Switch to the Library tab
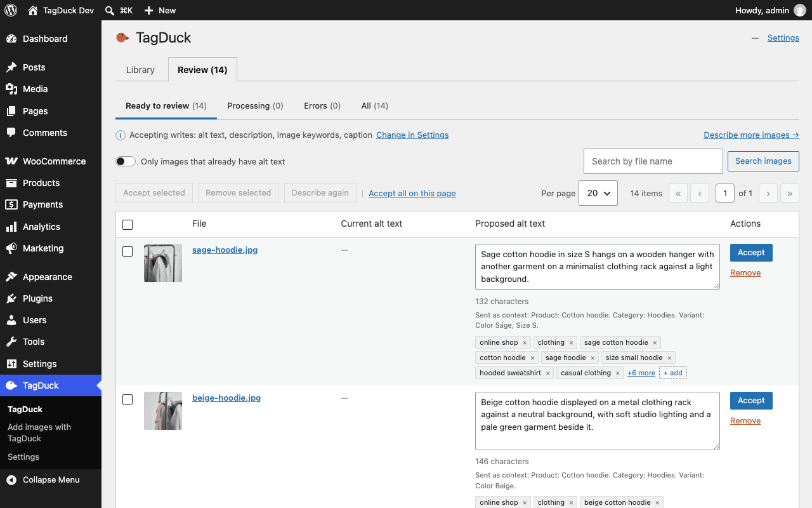 click(140, 70)
